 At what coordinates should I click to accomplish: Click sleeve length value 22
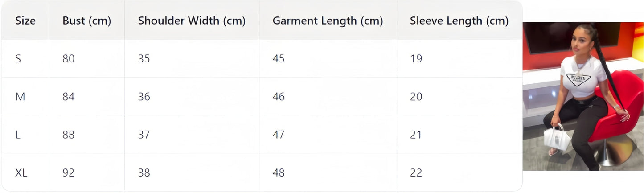click(x=416, y=172)
